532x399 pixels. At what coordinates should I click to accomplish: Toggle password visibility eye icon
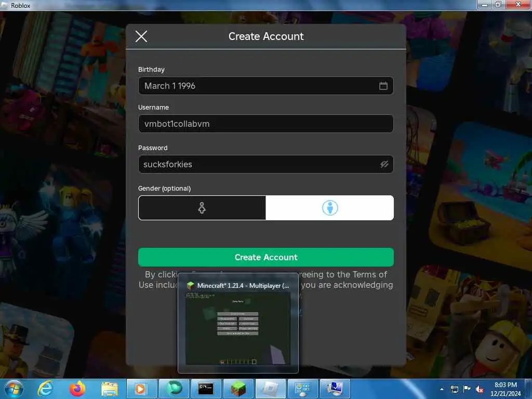pos(384,164)
